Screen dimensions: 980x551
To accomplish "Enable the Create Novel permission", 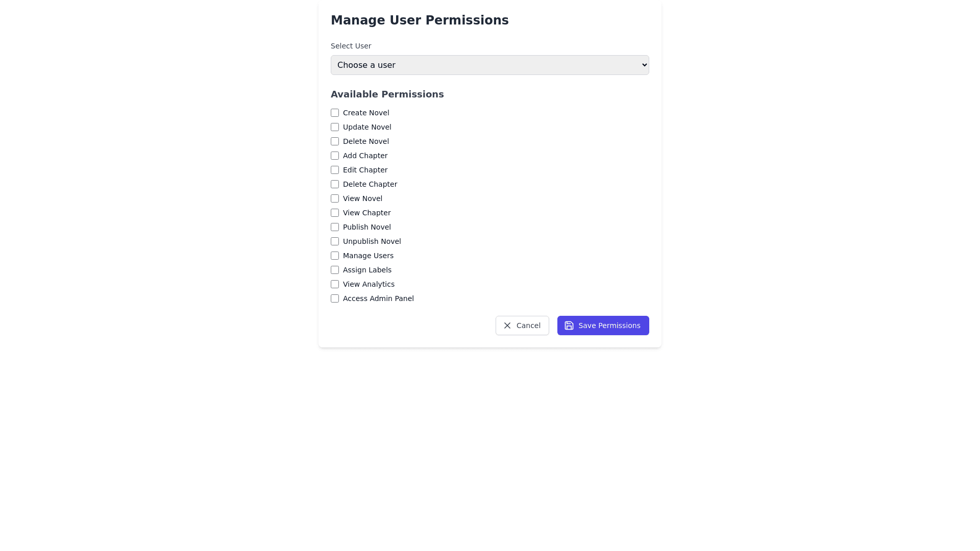I will click(335, 113).
